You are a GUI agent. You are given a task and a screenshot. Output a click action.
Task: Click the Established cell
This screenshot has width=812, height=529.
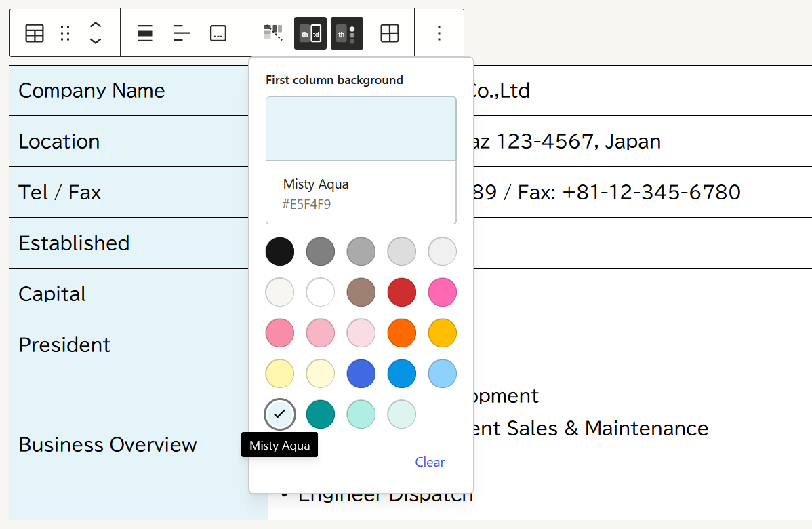coord(129,243)
